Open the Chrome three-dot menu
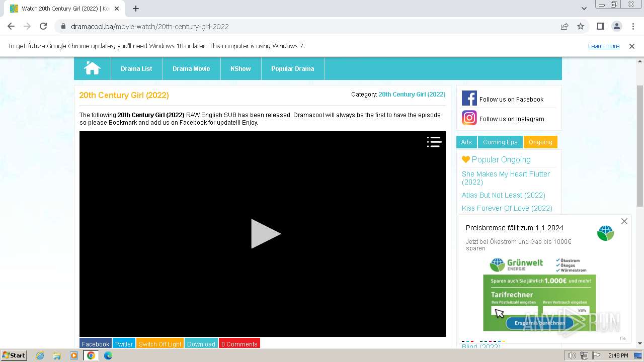The image size is (644, 362). tap(632, 26)
